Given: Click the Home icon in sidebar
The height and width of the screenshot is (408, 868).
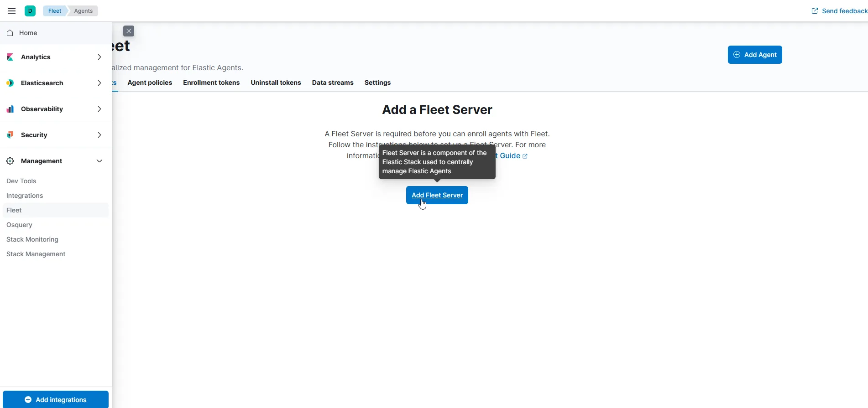Looking at the screenshot, I should 10,33.
